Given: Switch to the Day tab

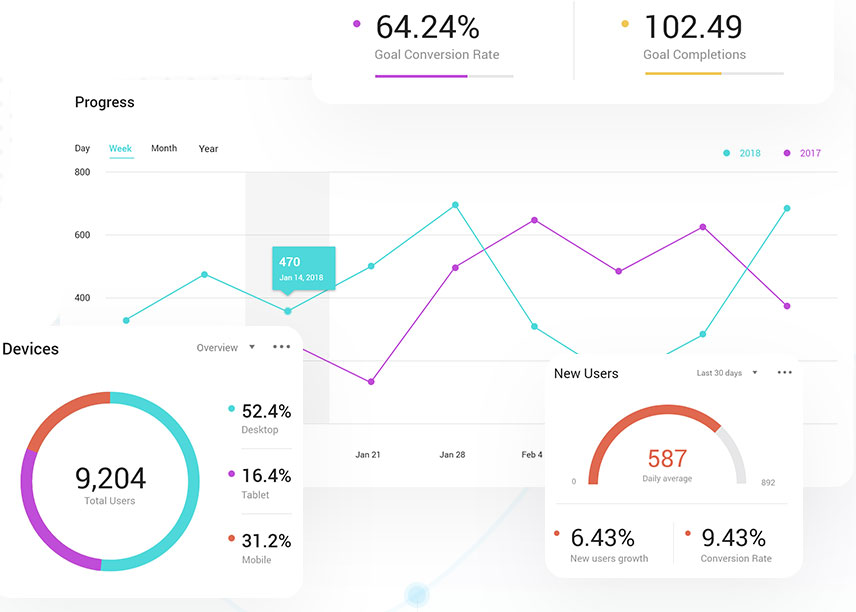Looking at the screenshot, I should click(x=82, y=148).
